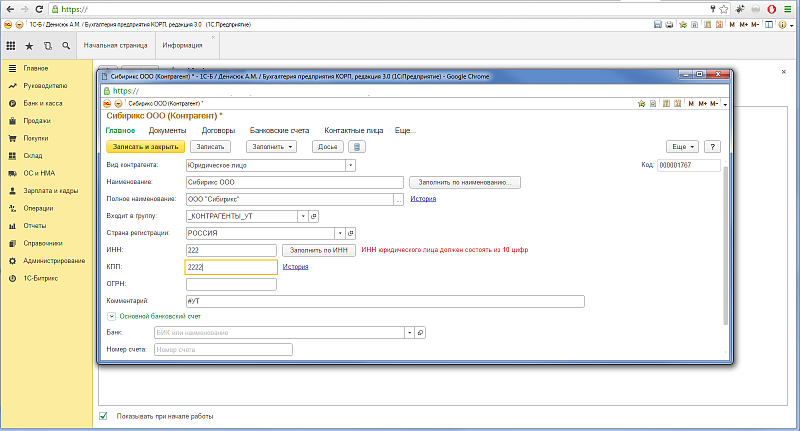Viewport: 800px width, 431px height.
Task: Click ellipsis button of Полное наименование field
Action: (x=398, y=199)
